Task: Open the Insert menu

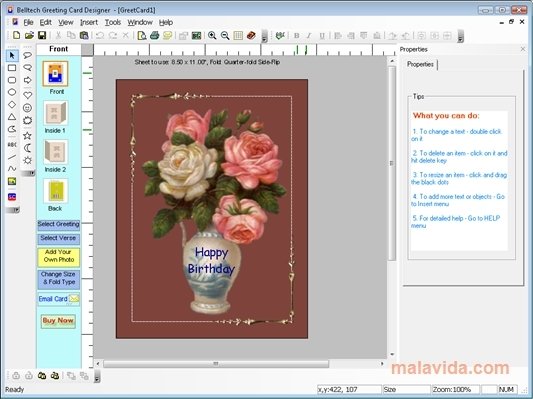Action: [89, 22]
